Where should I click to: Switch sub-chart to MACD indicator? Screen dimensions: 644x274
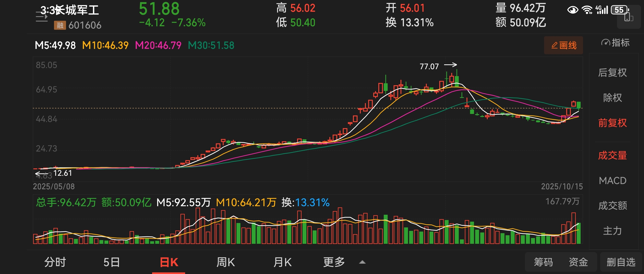pos(612,181)
